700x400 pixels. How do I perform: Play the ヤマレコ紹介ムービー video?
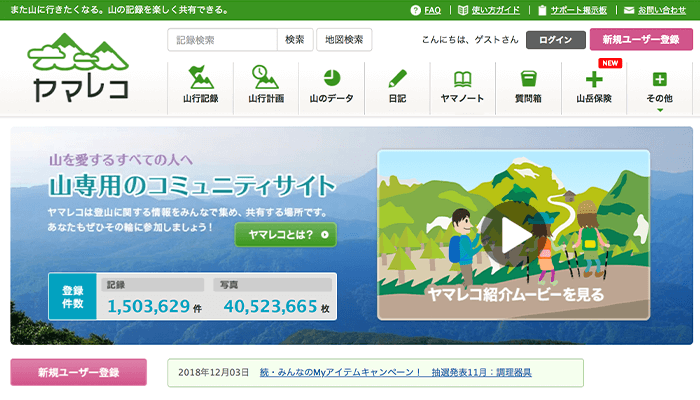tap(513, 235)
